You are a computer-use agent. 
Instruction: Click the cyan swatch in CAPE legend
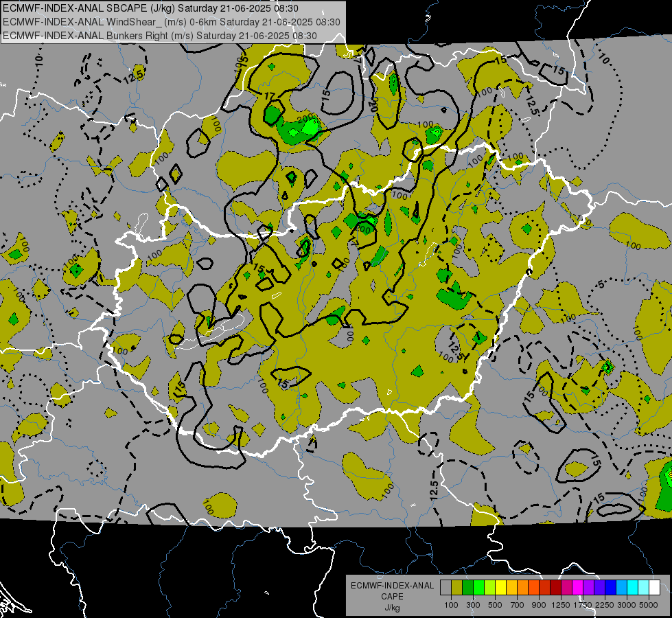coord(632,588)
